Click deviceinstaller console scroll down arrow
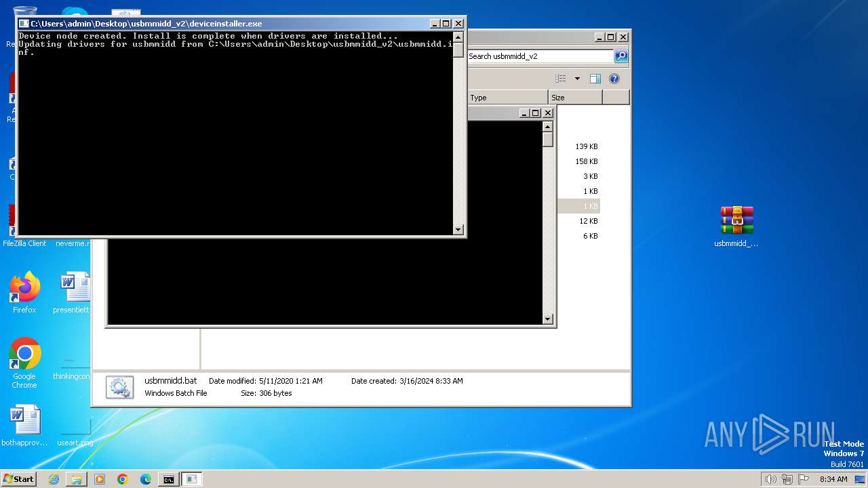This screenshot has height=488, width=868. [458, 230]
